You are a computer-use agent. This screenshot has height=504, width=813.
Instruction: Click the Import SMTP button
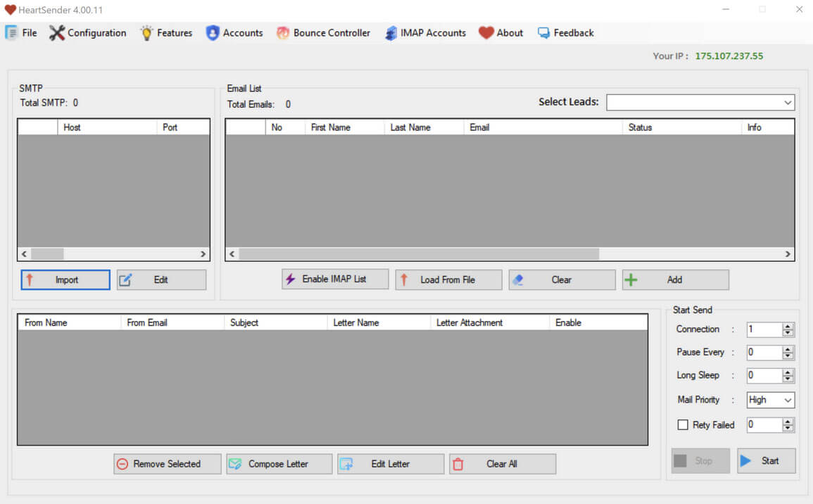tap(65, 279)
